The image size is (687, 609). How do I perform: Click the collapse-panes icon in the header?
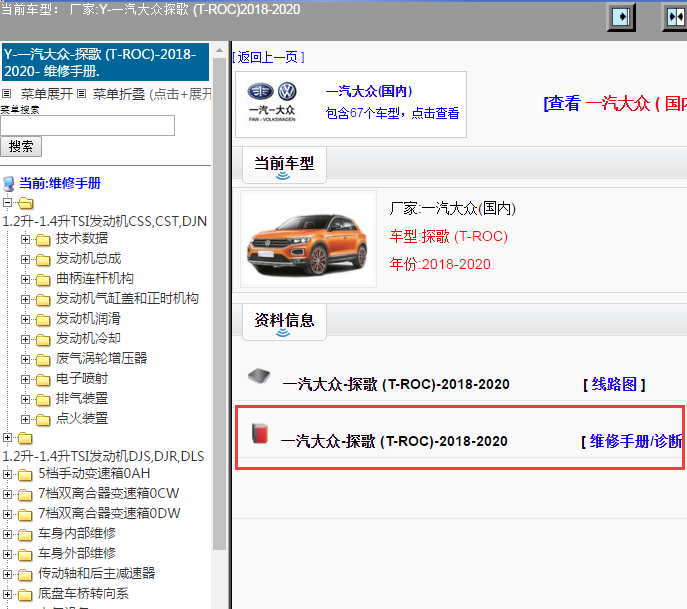point(675,18)
